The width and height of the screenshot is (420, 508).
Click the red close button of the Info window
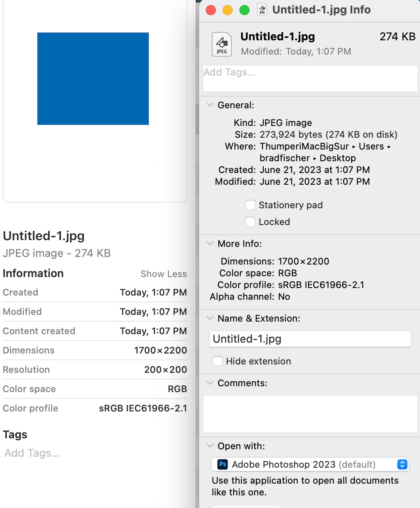pyautogui.click(x=211, y=10)
